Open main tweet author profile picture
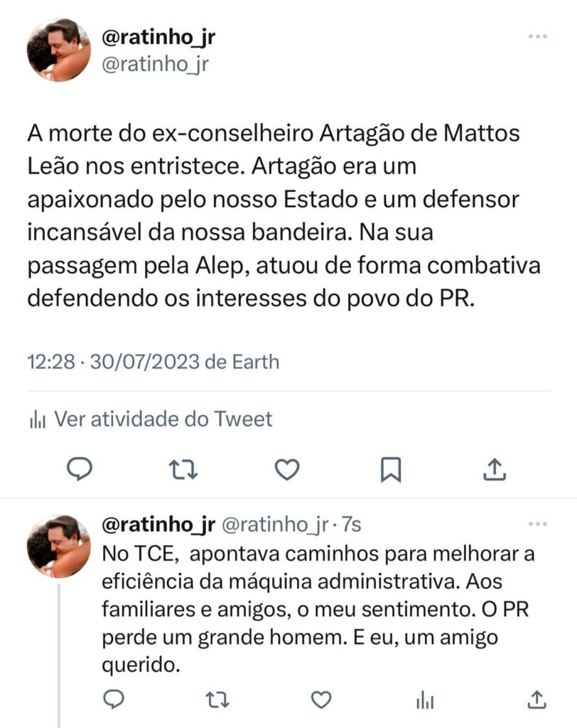This screenshot has height=728, width=577. [x=59, y=50]
